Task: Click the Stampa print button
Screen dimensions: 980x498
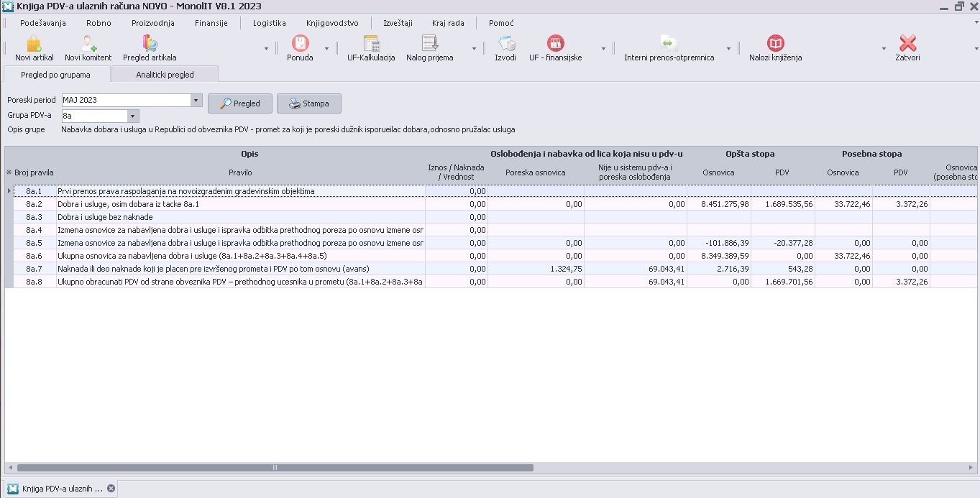Action: [309, 103]
